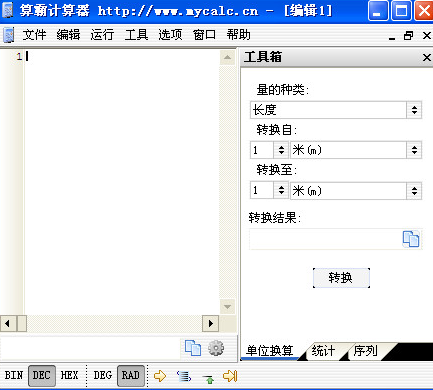Image resolution: width=433 pixels, height=390 pixels.
Task: Click the green up arrow icon in bottom toolbar
Action: coord(209,379)
